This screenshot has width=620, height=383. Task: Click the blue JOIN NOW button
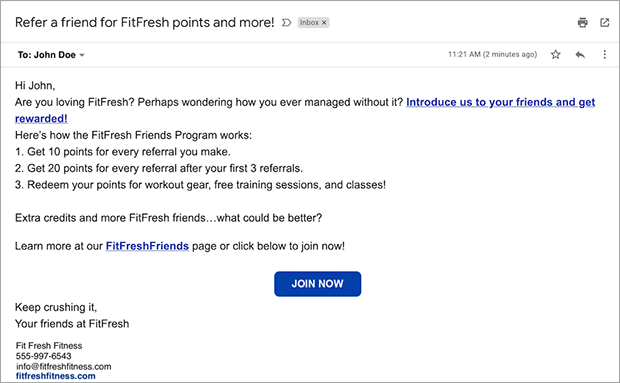coord(318,284)
